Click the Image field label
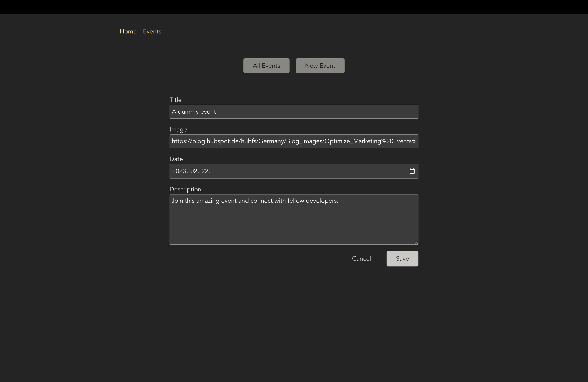This screenshot has height=382, width=588. [178, 130]
